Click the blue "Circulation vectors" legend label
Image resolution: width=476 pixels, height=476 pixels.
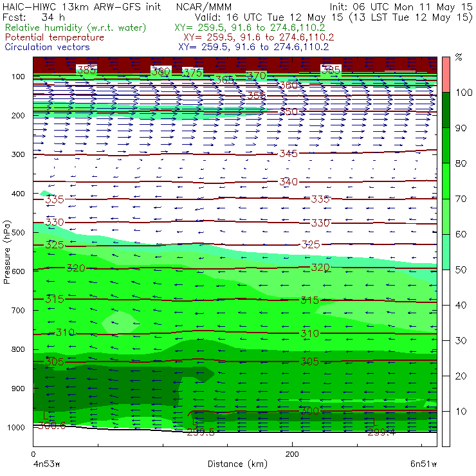48,47
